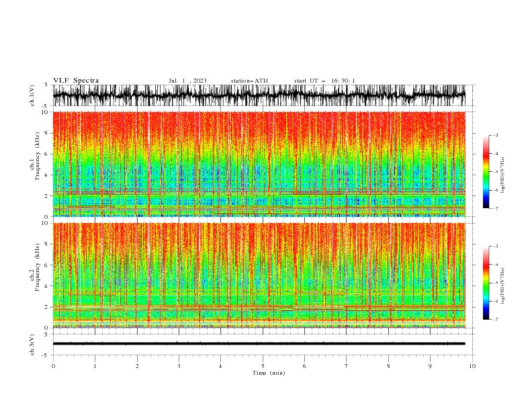Click the 'Time (min)' axis label

tap(269, 373)
